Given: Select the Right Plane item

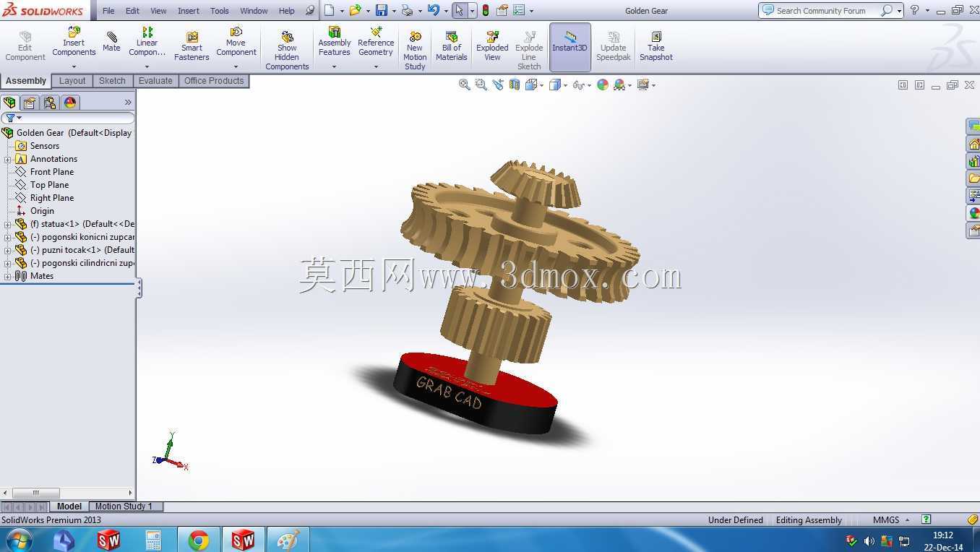Looking at the screenshot, I should tap(52, 198).
